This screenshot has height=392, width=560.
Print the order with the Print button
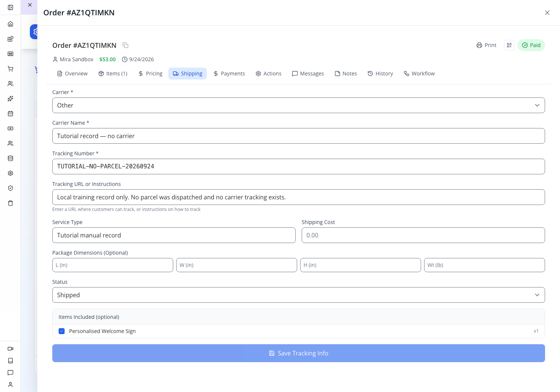[x=486, y=45]
